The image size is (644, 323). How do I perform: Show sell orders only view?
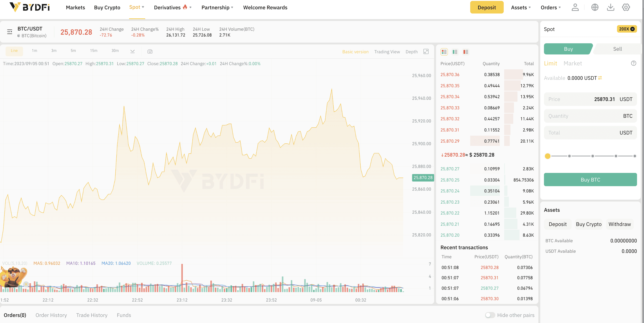click(x=466, y=52)
